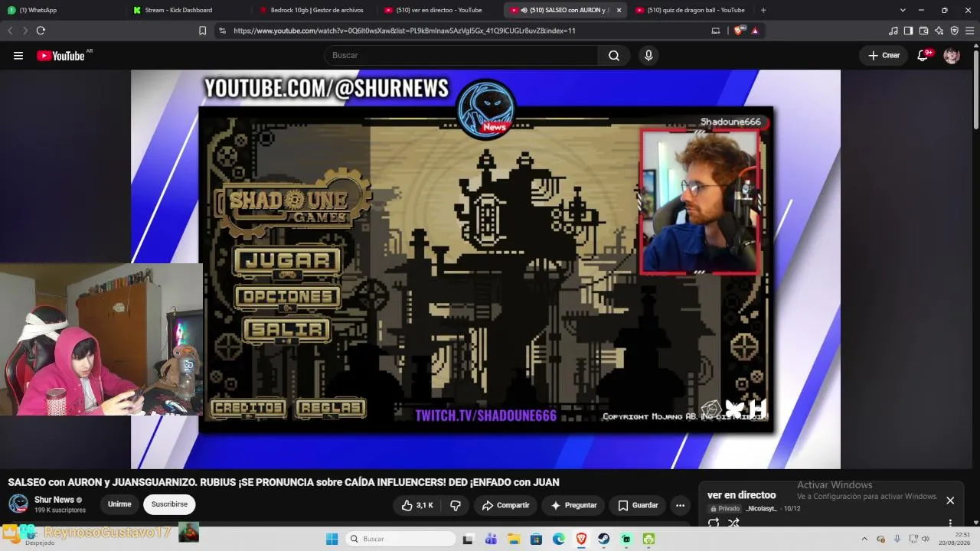Toggle playlist loop button
Image resolution: width=980 pixels, height=551 pixels.
714,523
